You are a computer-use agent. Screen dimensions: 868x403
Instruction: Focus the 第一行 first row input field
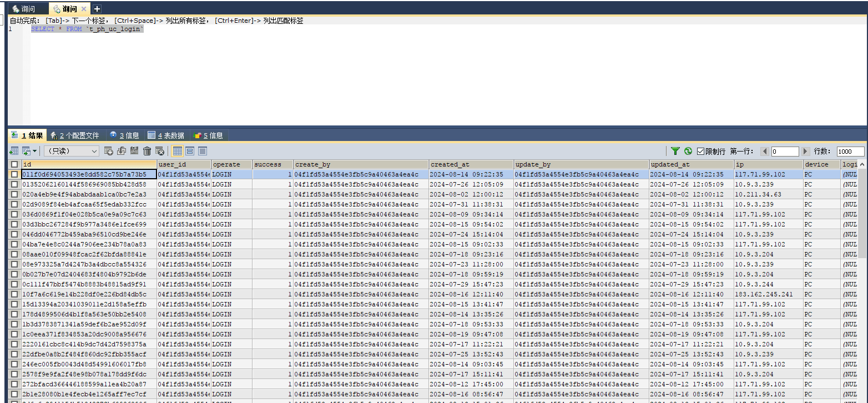[x=785, y=152]
